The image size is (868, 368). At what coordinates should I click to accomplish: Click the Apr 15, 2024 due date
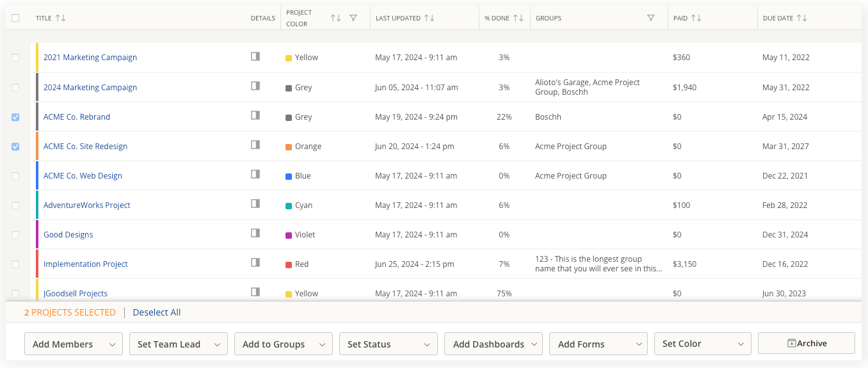785,116
